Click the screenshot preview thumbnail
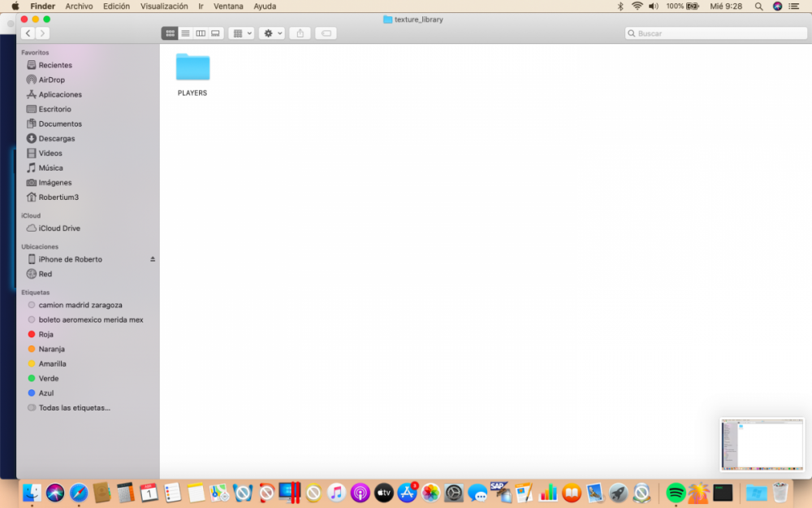Screen dimensions: 812x508 (x=762, y=445)
